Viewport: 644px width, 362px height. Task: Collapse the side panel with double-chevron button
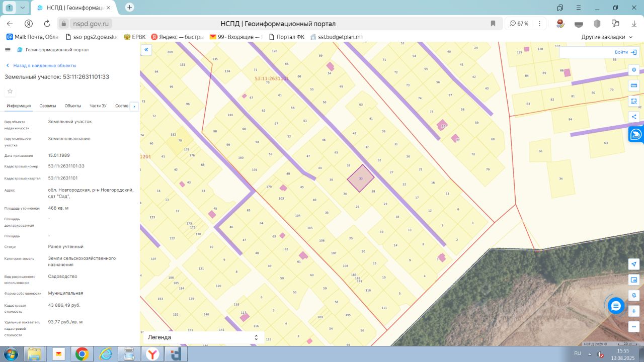(x=146, y=49)
